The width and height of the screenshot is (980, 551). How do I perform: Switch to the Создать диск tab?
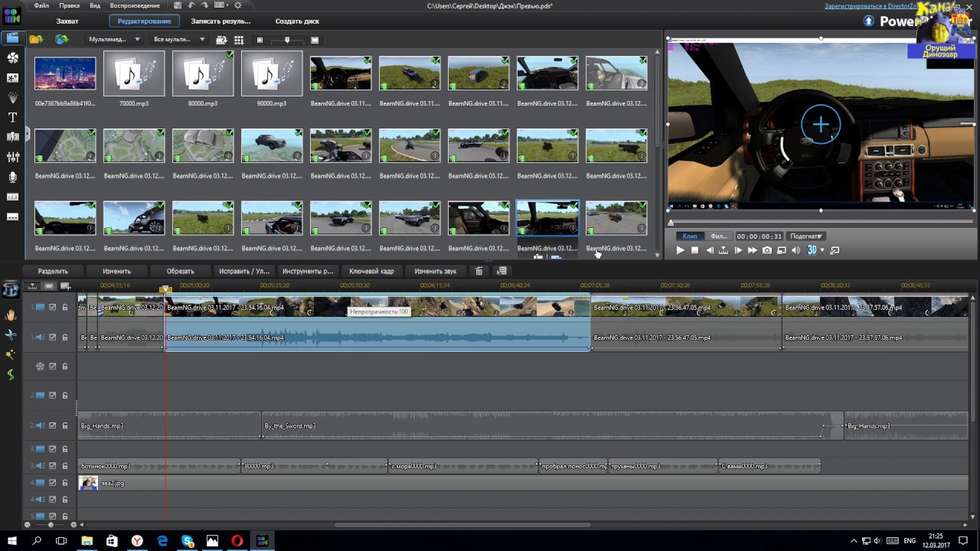point(297,21)
